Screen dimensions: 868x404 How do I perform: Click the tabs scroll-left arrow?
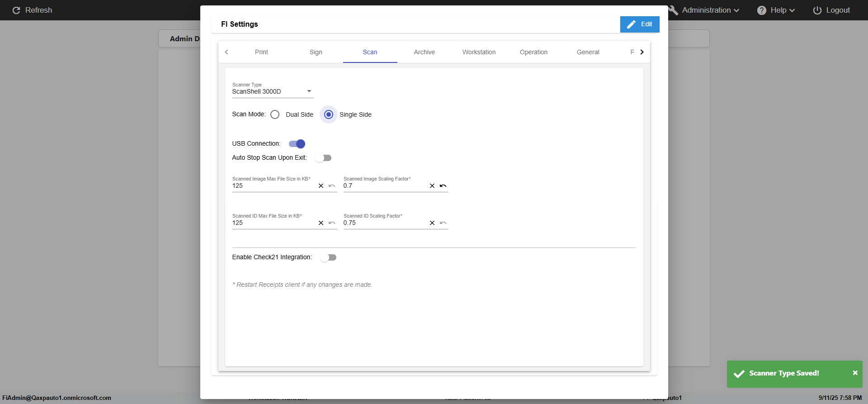(226, 52)
